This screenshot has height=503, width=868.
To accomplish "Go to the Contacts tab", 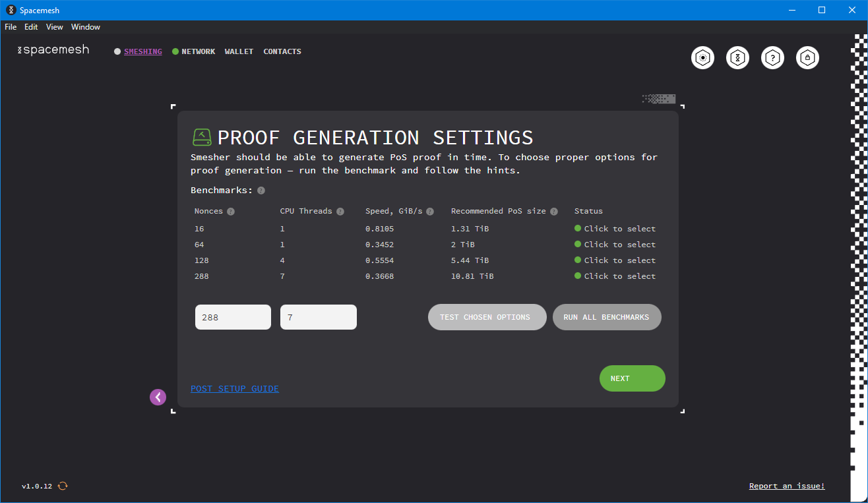I will pos(282,51).
